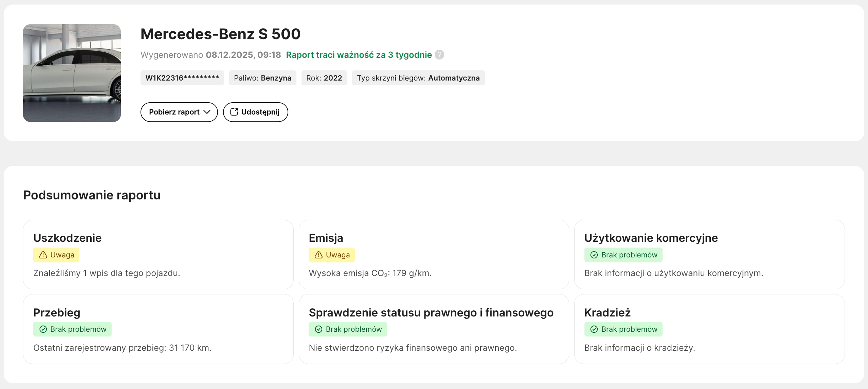Click the chevron arrow in Pobierz raport
The height and width of the screenshot is (389, 868).
click(x=207, y=112)
